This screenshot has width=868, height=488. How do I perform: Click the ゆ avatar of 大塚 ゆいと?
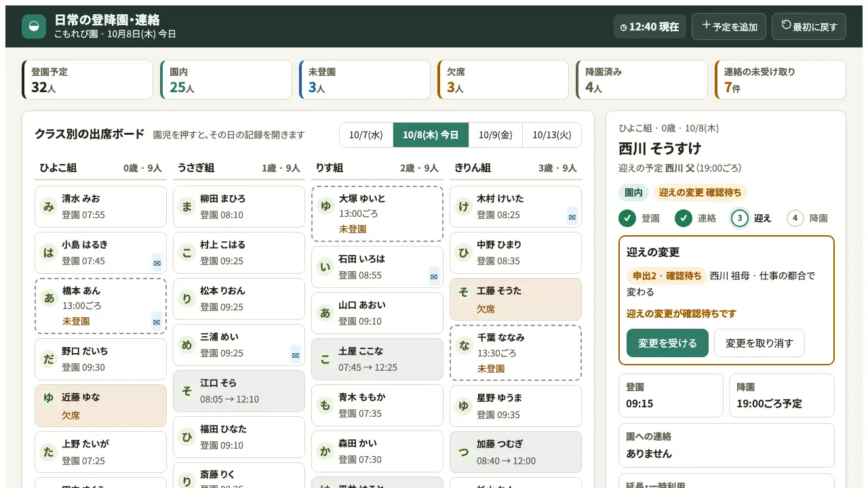point(325,207)
